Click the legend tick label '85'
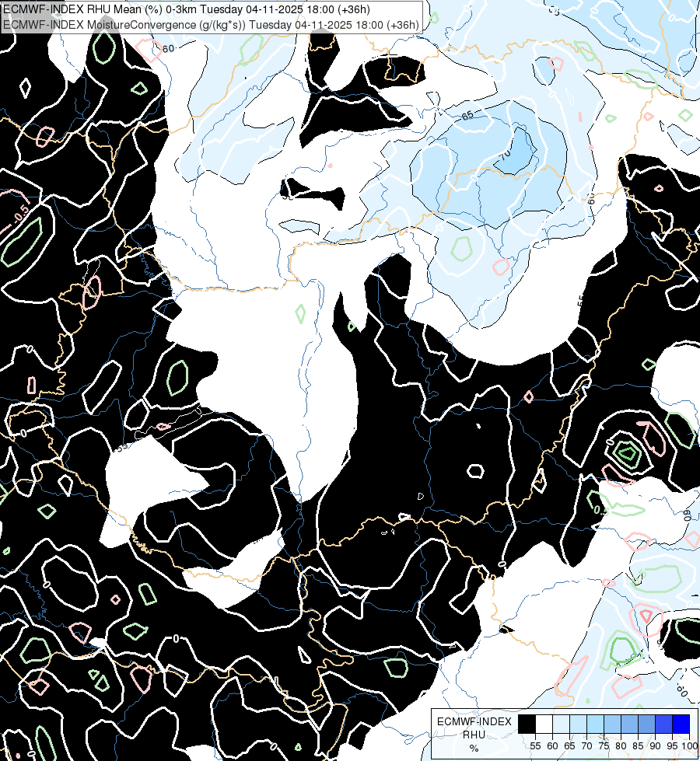This screenshot has width=700, height=761. coord(638,746)
